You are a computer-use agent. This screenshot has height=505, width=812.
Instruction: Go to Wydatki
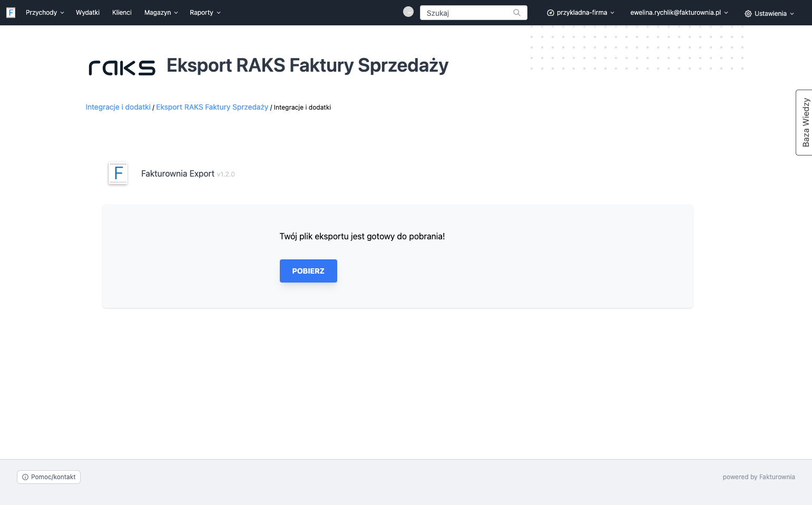(87, 13)
